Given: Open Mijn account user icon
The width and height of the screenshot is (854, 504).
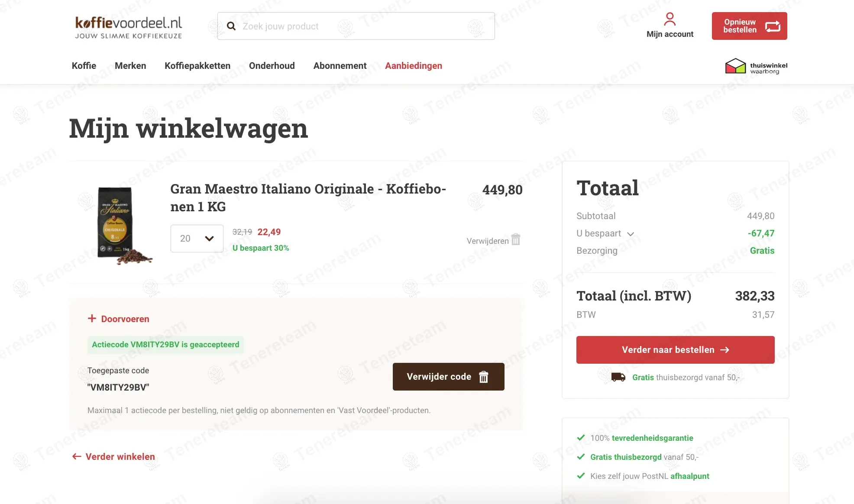Looking at the screenshot, I should tap(670, 19).
